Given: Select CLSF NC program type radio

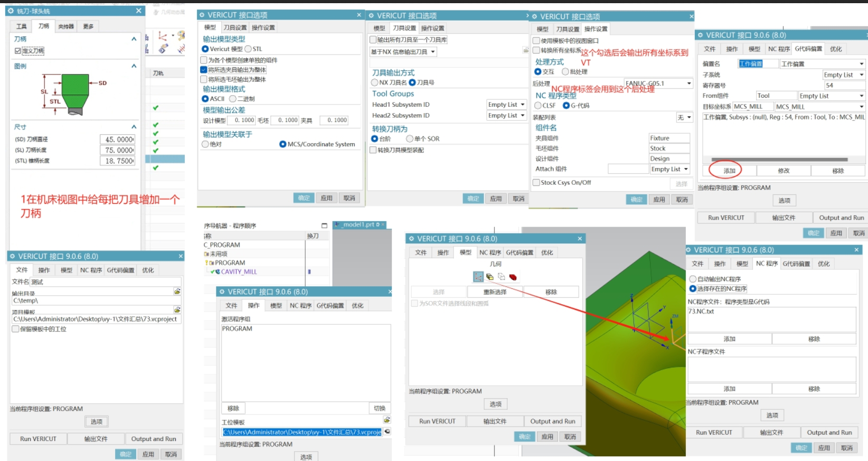Looking at the screenshot, I should click(538, 106).
